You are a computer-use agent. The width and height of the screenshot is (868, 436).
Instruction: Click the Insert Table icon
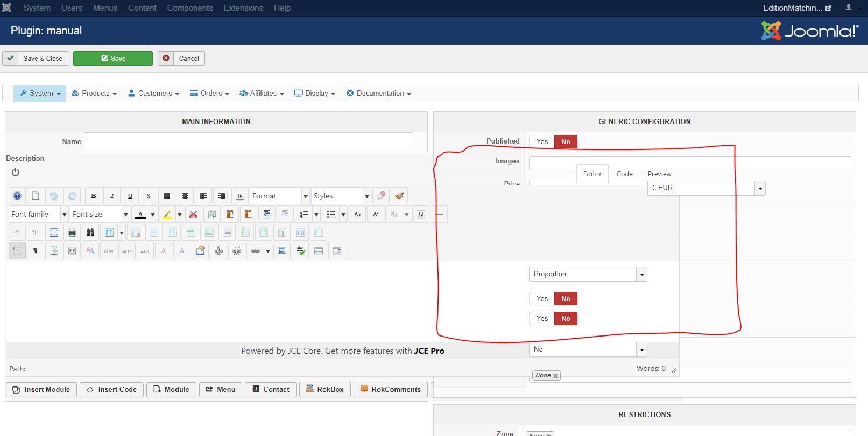(109, 232)
